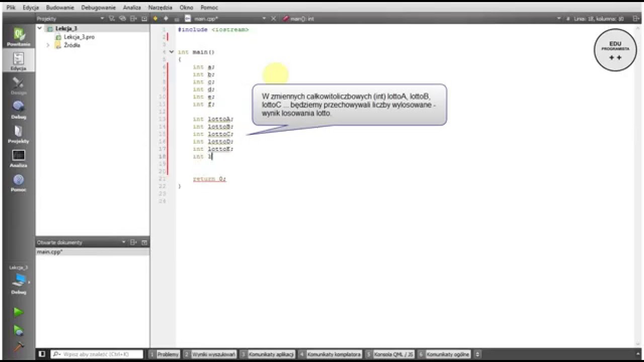Open the Debug mode in sidebar
Image resolution: width=644 pixels, height=362 pixels.
[x=19, y=110]
